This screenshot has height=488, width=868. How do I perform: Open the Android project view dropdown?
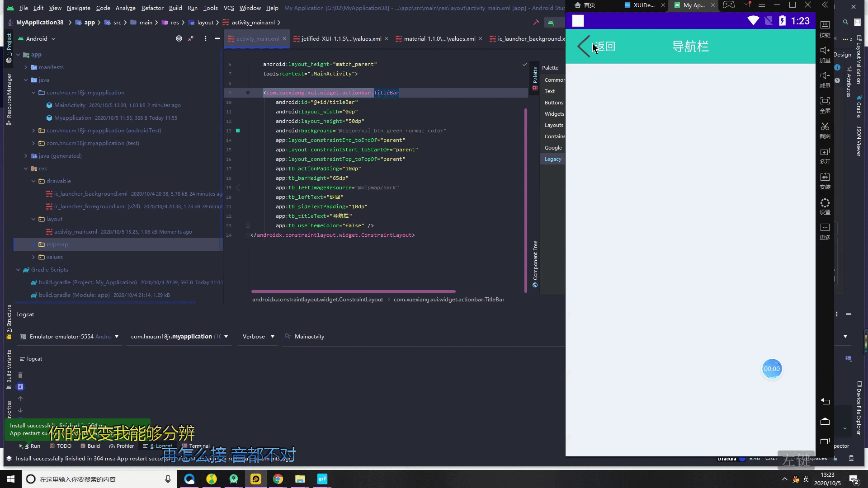[x=40, y=39]
